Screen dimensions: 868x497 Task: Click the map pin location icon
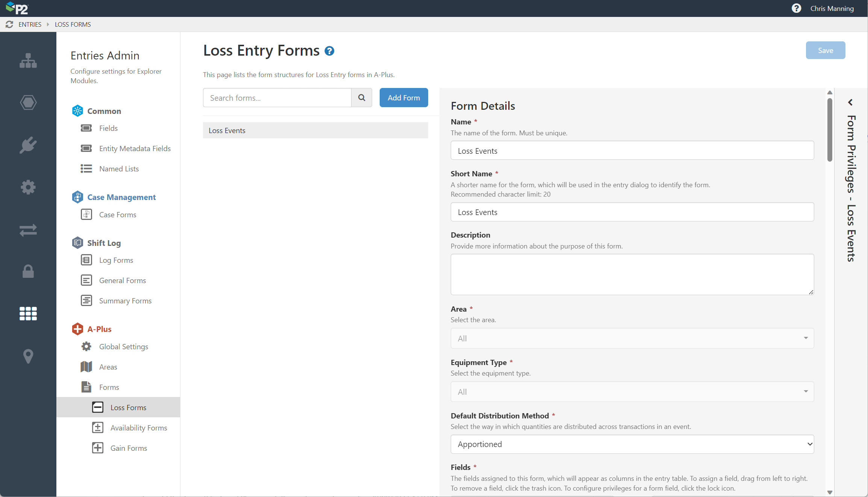tap(28, 356)
